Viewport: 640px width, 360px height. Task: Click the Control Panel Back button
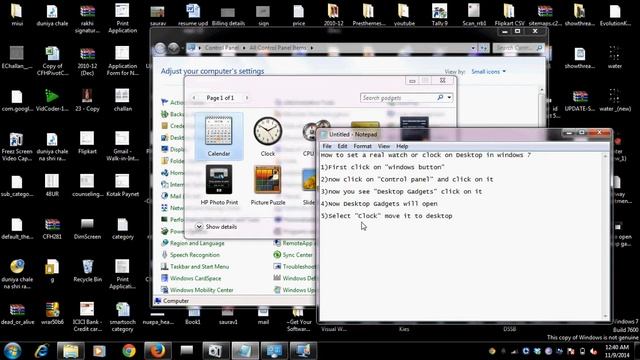pyautogui.click(x=160, y=48)
